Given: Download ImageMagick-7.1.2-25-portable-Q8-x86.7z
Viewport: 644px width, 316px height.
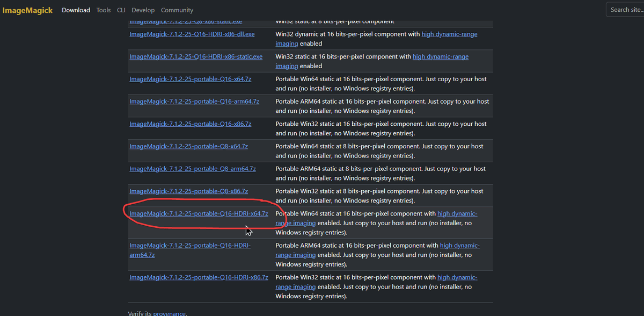Looking at the screenshot, I should click(188, 191).
